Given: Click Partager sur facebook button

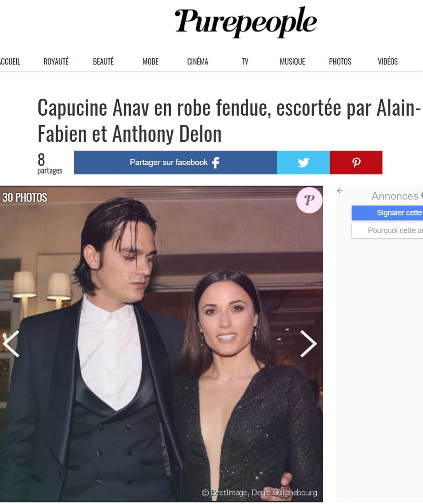Looking at the screenshot, I should (176, 163).
